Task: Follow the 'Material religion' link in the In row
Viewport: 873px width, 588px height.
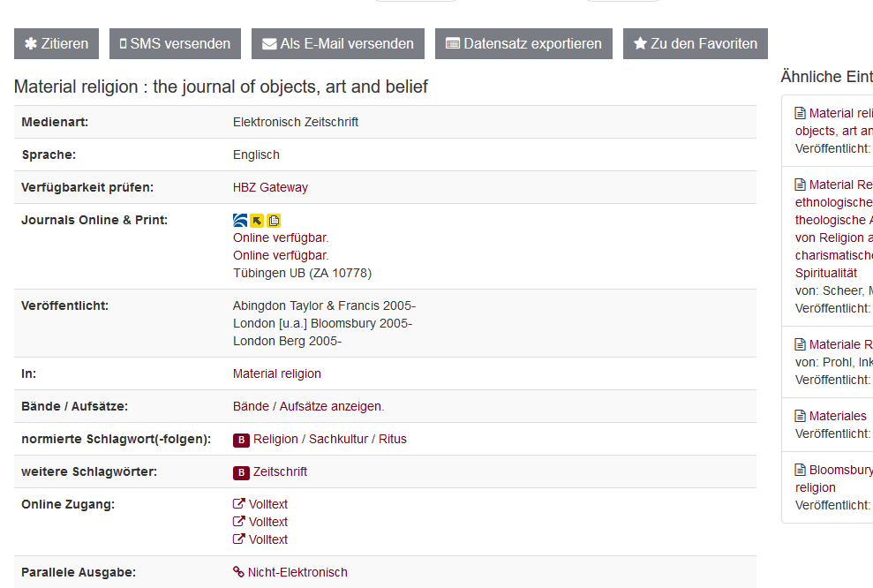Action: pos(276,373)
